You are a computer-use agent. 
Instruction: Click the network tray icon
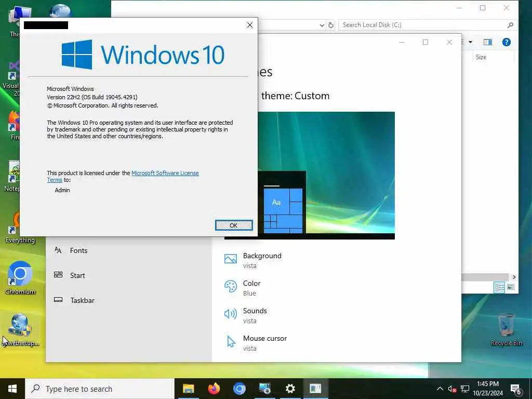[465, 389]
